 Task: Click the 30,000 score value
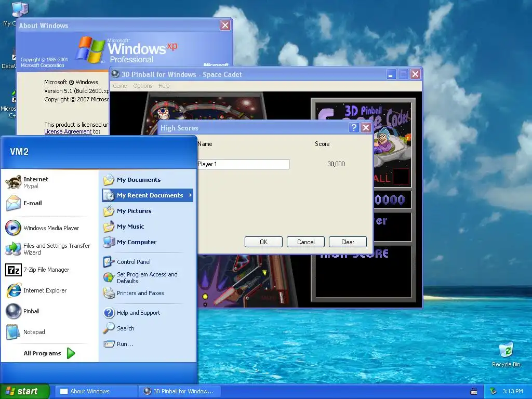click(x=336, y=164)
